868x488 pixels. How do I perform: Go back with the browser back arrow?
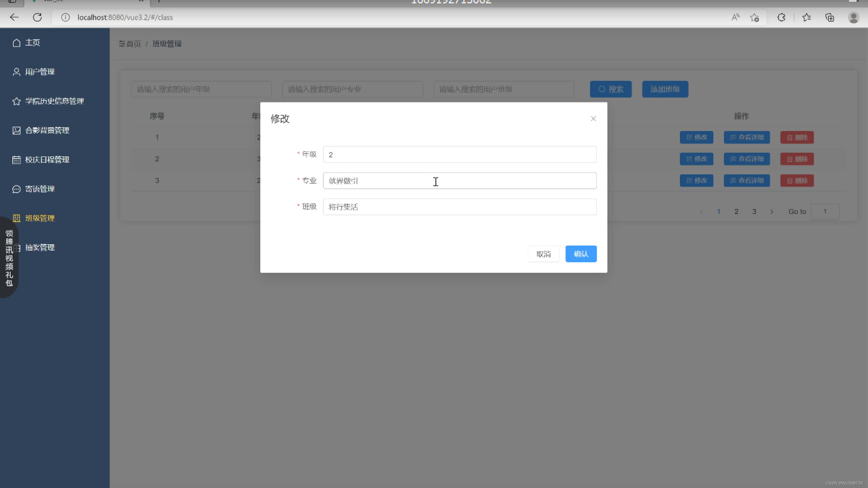pyautogui.click(x=14, y=17)
